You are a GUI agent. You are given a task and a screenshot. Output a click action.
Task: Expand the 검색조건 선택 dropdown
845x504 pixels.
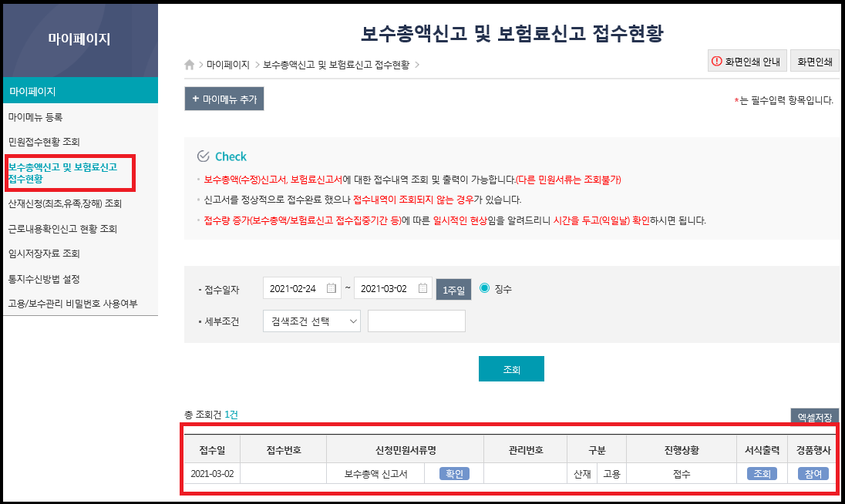pos(311,321)
